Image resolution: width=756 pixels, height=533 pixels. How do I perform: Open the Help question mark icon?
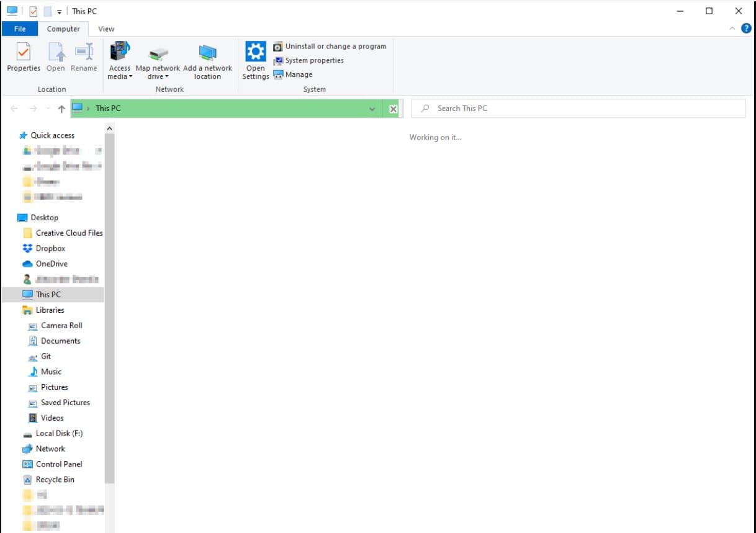tap(746, 29)
